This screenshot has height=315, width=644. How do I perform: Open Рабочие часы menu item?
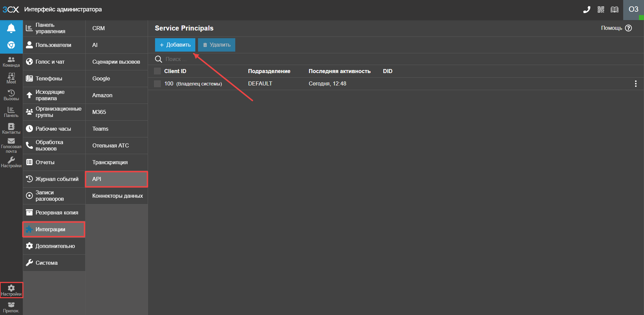[x=54, y=129]
